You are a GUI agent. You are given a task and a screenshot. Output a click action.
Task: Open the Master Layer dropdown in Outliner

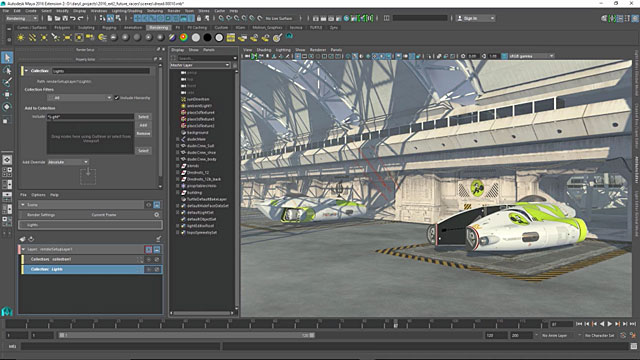click(x=200, y=65)
